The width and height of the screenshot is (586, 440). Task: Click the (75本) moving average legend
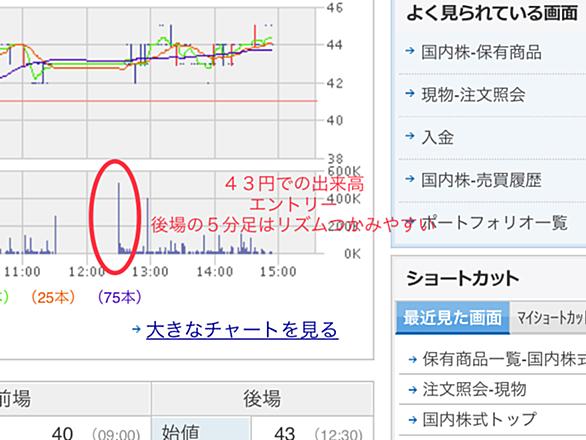(x=120, y=298)
